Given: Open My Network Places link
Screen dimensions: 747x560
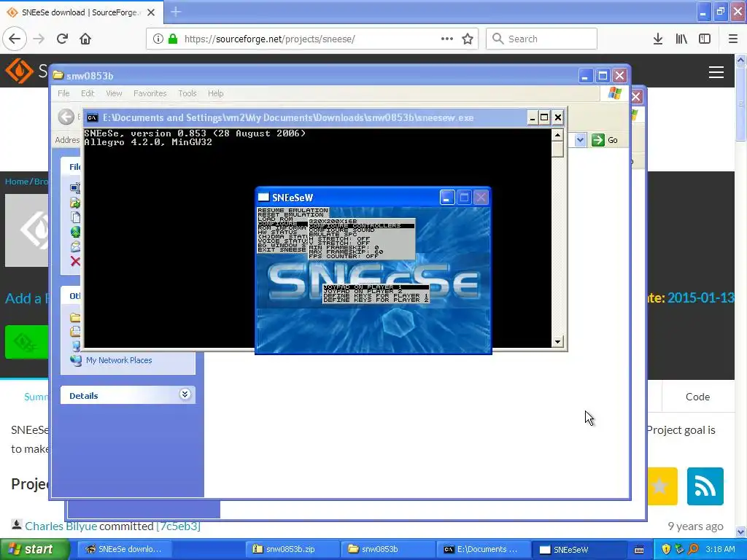Looking at the screenshot, I should click(119, 360).
